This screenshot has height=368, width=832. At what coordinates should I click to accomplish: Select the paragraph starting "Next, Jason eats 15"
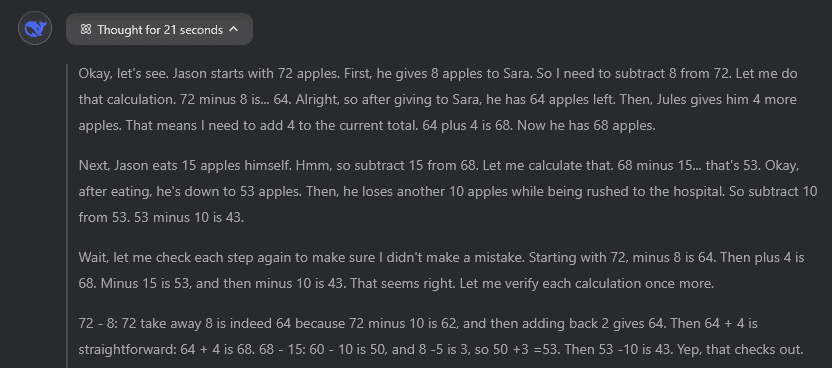pos(448,191)
